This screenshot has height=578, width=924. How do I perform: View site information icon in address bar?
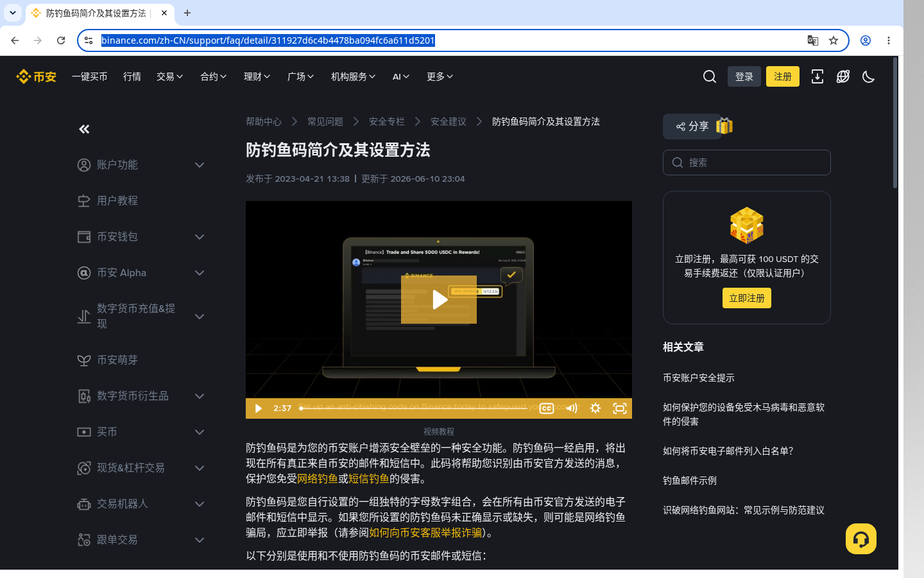89,40
